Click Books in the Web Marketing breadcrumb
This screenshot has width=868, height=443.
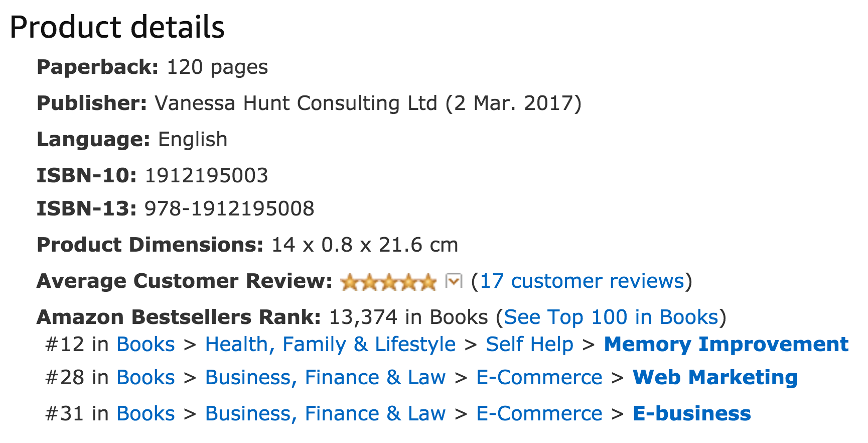click(x=146, y=377)
